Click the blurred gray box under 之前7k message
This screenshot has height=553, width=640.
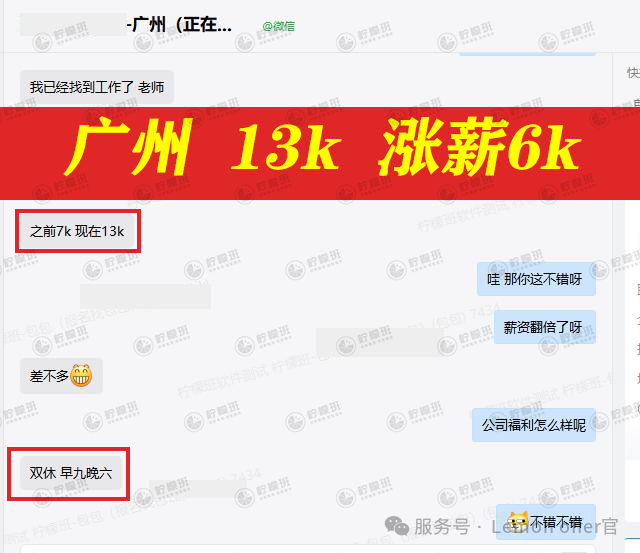point(145,296)
